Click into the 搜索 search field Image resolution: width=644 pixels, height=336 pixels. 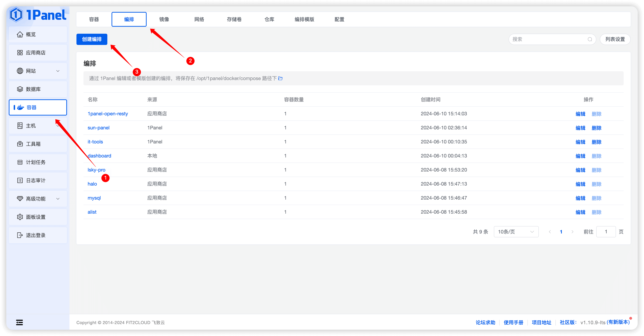pyautogui.click(x=552, y=39)
